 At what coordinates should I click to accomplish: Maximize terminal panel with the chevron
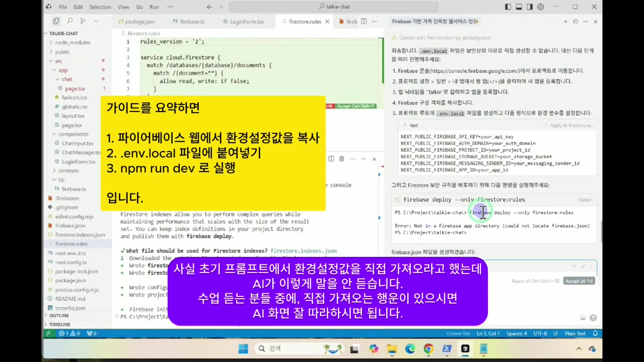363,159
